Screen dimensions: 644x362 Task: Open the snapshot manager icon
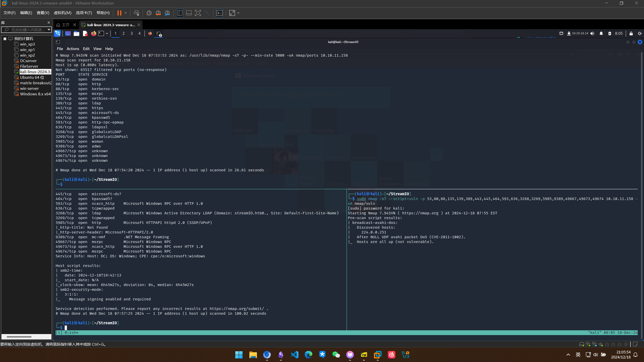(x=167, y=13)
